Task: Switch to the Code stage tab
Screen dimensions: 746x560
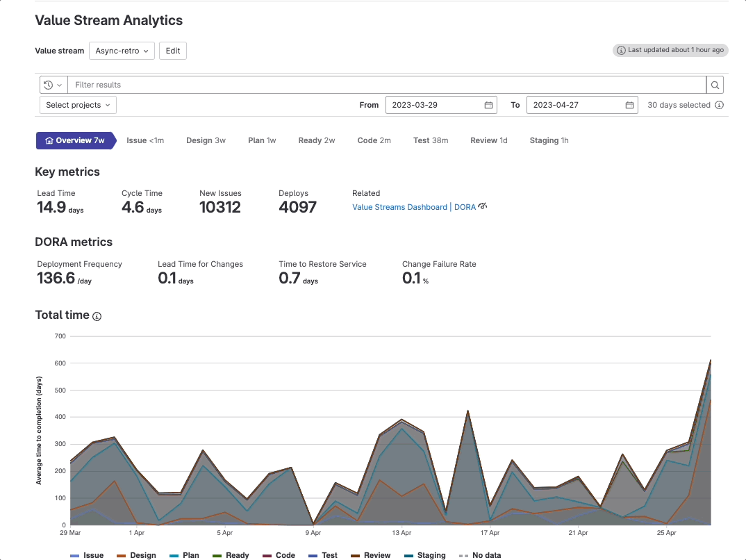Action: coord(374,140)
